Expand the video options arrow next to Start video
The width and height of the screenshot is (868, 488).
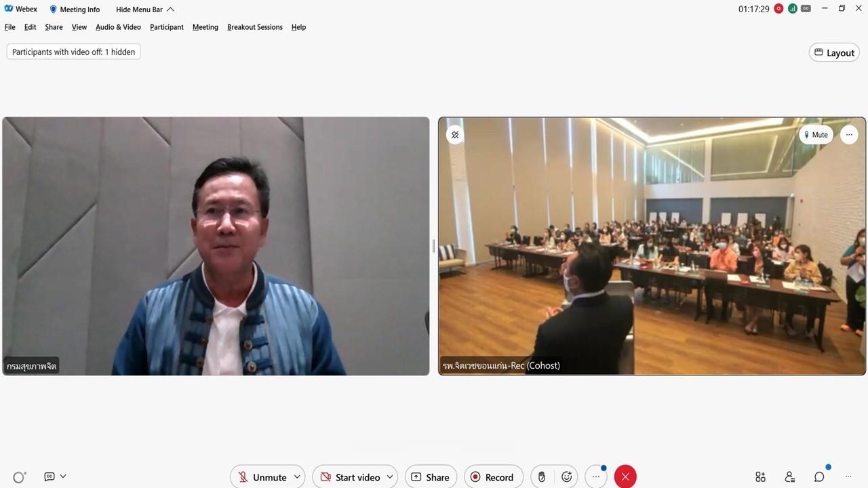(x=390, y=477)
